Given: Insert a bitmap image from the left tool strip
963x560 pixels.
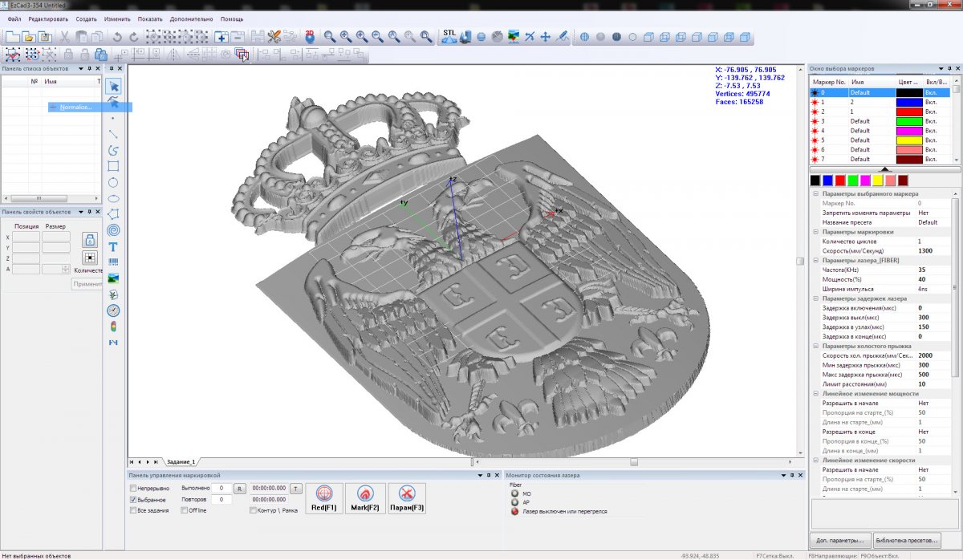Looking at the screenshot, I should 114,278.
